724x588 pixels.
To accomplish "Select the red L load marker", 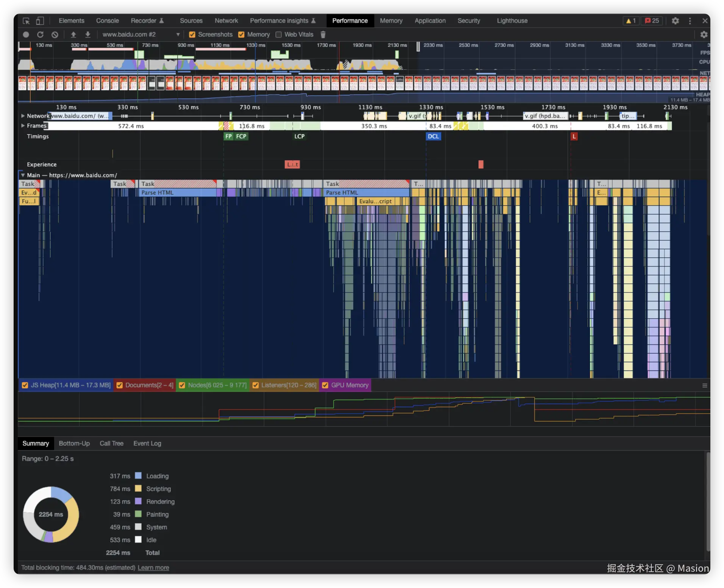I will (574, 136).
